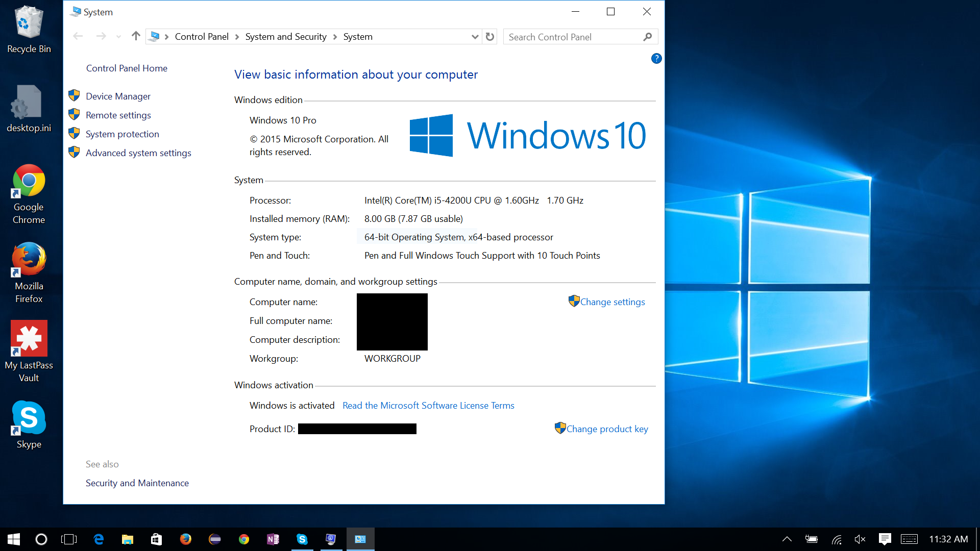
Task: Switch to Skype on taskbar
Action: click(302, 539)
